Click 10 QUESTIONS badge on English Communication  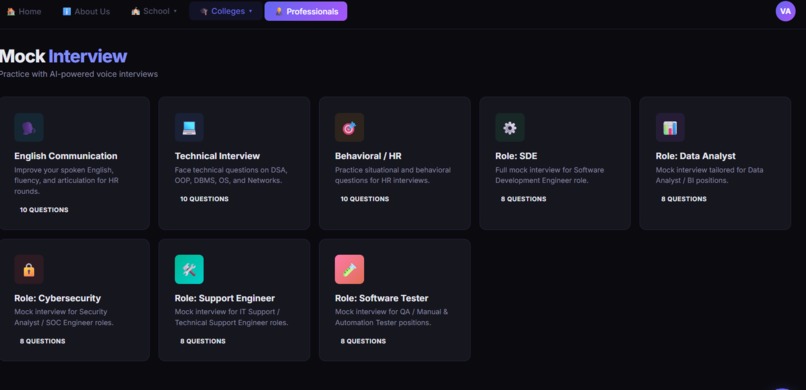coord(44,210)
